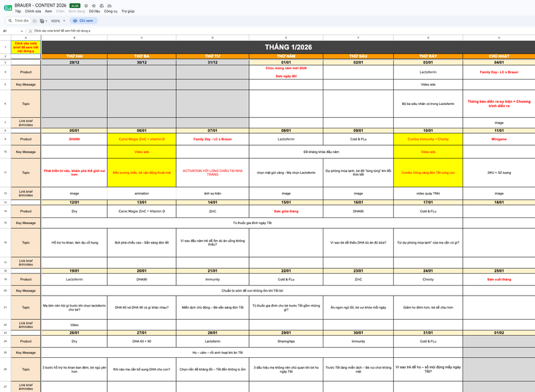This screenshot has width=535, height=392.
Task: Click the search magnifier in the toolbar
Action: point(10,21)
